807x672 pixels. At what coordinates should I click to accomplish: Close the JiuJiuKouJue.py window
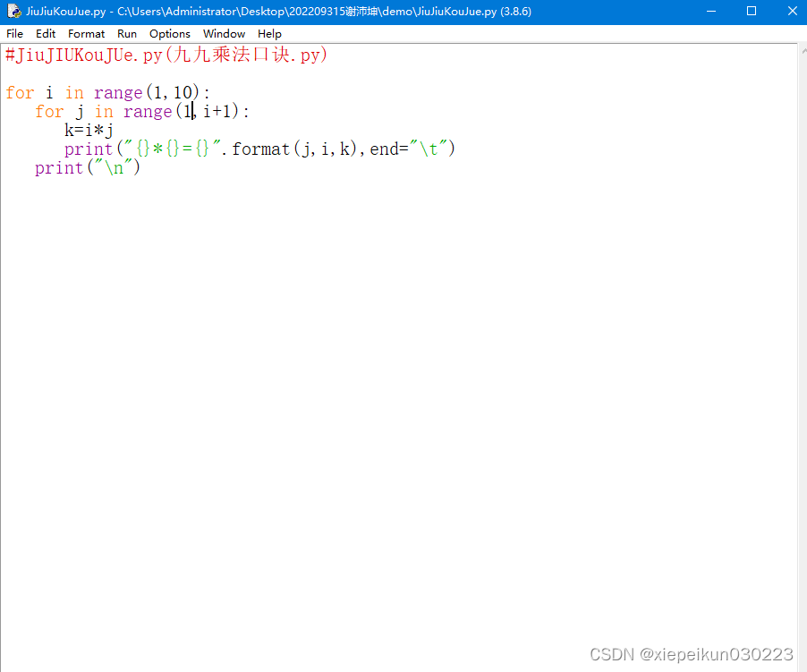coord(792,11)
